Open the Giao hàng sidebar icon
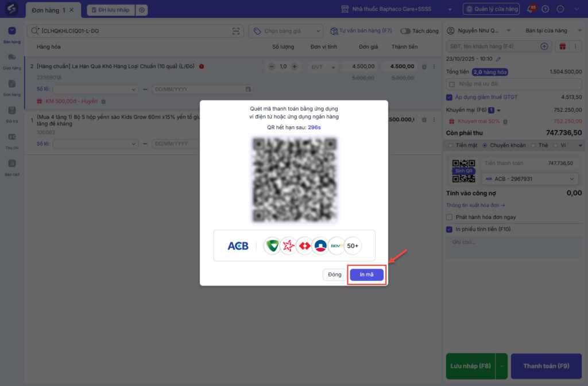 [x=12, y=61]
